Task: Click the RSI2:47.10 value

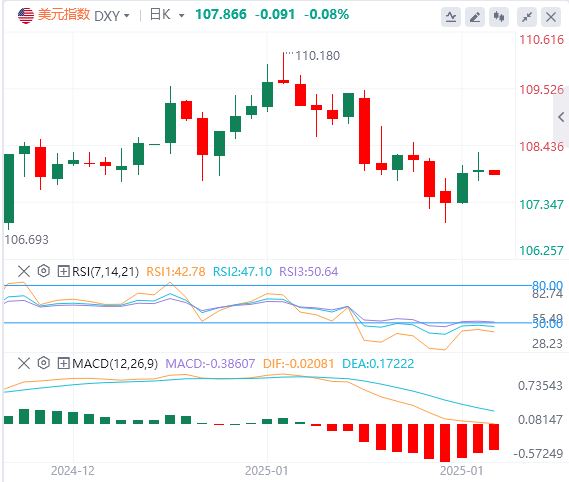Action: (242, 271)
